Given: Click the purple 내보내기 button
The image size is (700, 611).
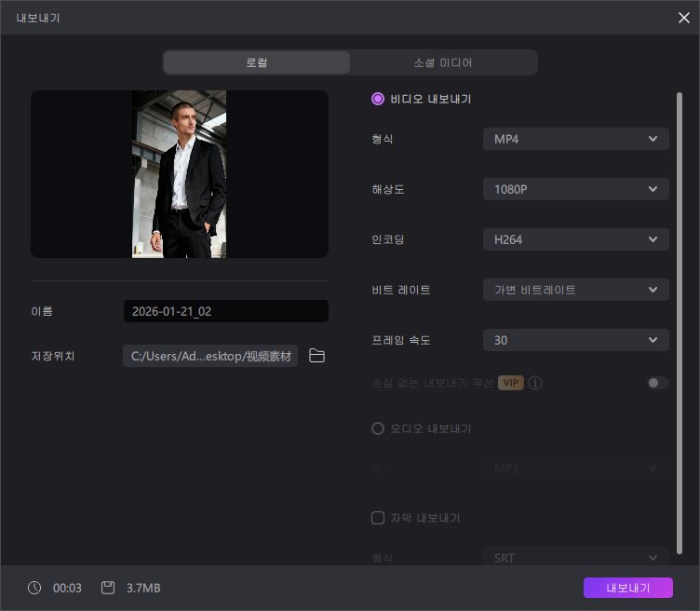Looking at the screenshot, I should (x=627, y=588).
